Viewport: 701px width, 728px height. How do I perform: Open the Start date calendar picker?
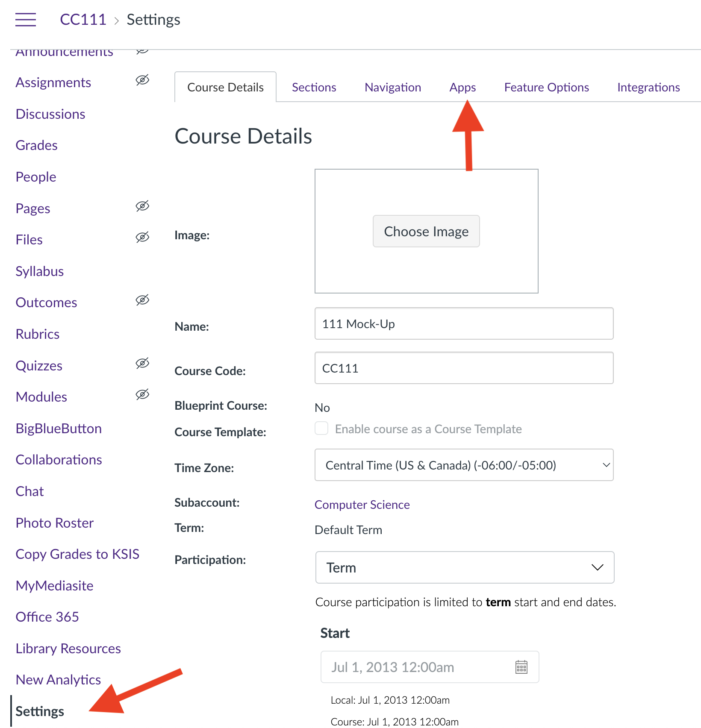(x=521, y=667)
